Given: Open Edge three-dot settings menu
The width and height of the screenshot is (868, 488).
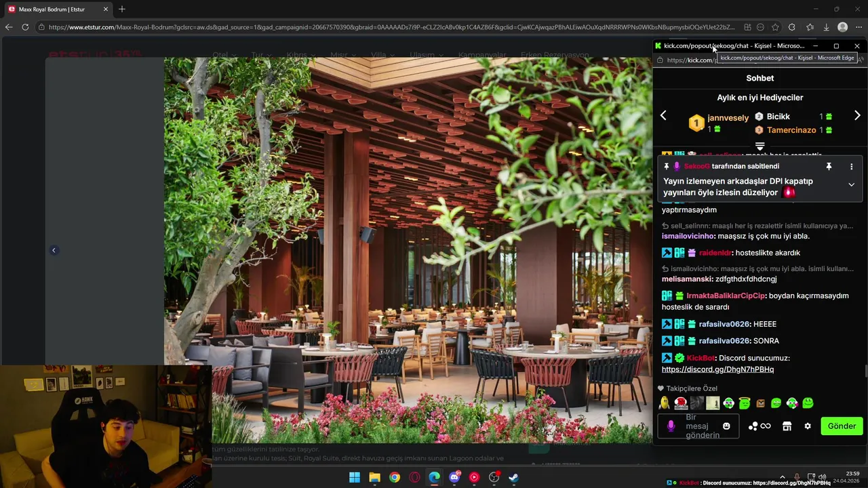Looking at the screenshot, I should point(859,27).
